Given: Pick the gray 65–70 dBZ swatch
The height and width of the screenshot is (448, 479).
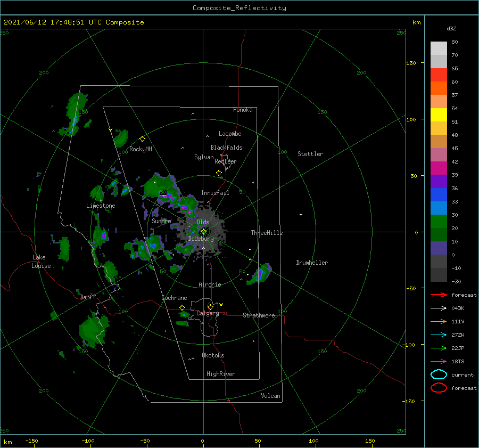Looking at the screenshot, I should [439, 62].
